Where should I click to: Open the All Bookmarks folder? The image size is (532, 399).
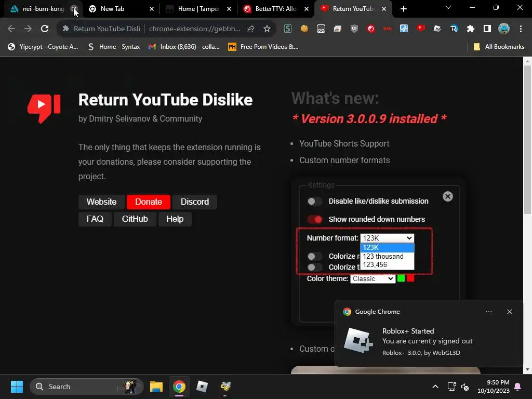[x=499, y=47]
